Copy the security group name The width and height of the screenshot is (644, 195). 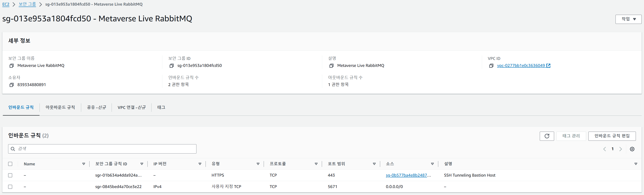click(11, 66)
